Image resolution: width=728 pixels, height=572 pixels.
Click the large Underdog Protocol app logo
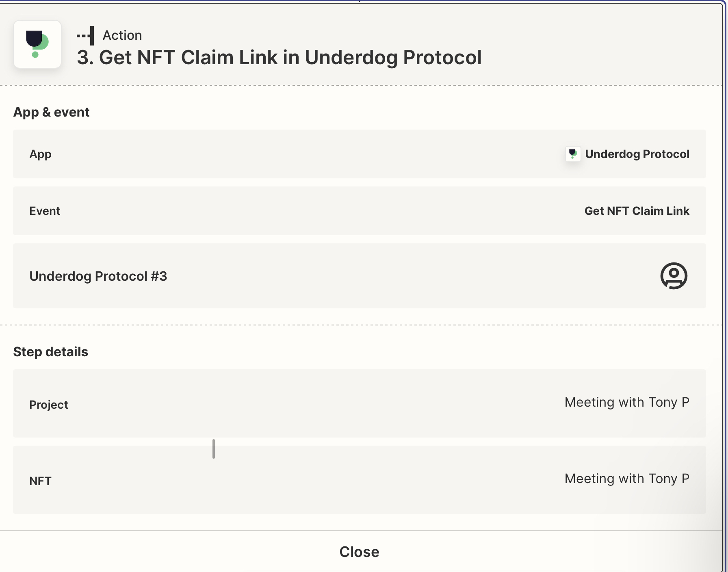coord(37,44)
